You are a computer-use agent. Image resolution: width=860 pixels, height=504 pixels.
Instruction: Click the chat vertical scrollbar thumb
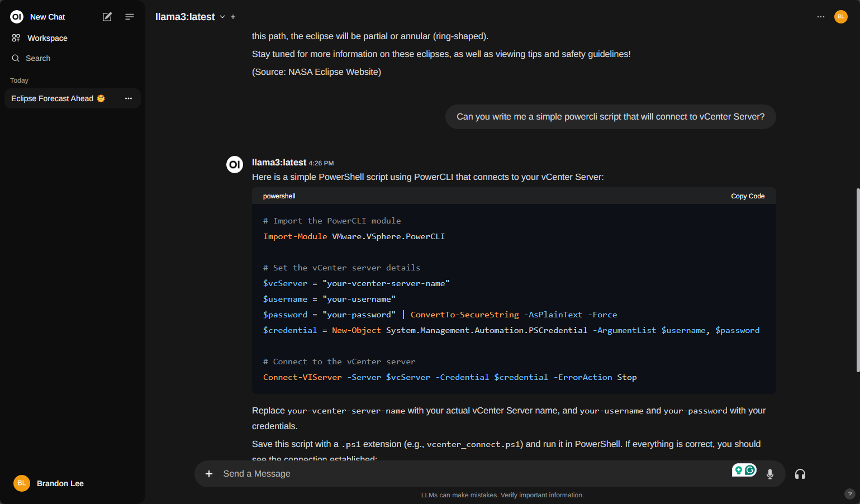pyautogui.click(x=858, y=279)
